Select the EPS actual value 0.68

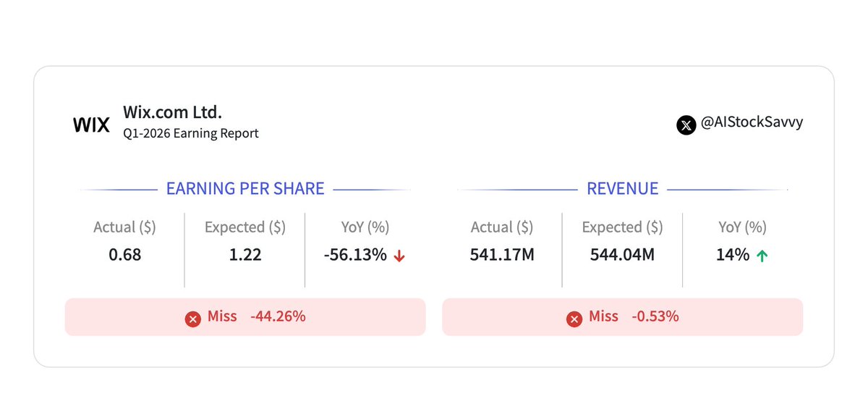pos(124,255)
